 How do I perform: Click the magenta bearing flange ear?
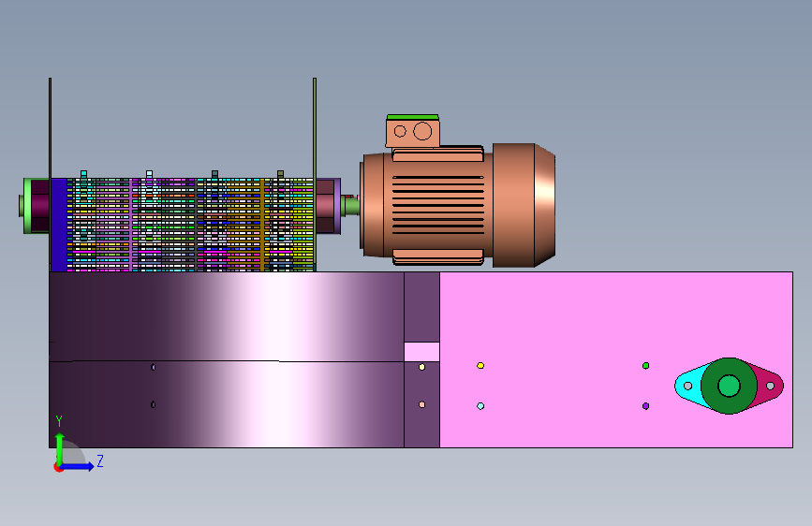tap(769, 386)
